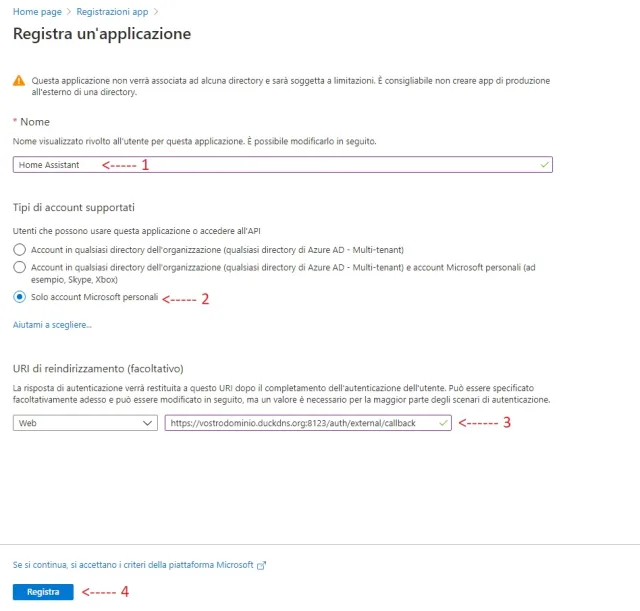Click the green checkmark in Nome field

pyautogui.click(x=544, y=165)
